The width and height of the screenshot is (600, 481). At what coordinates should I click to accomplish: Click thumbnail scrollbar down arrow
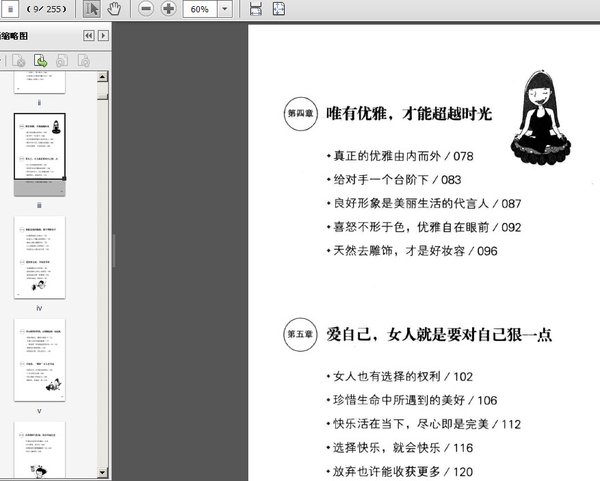tap(102, 473)
